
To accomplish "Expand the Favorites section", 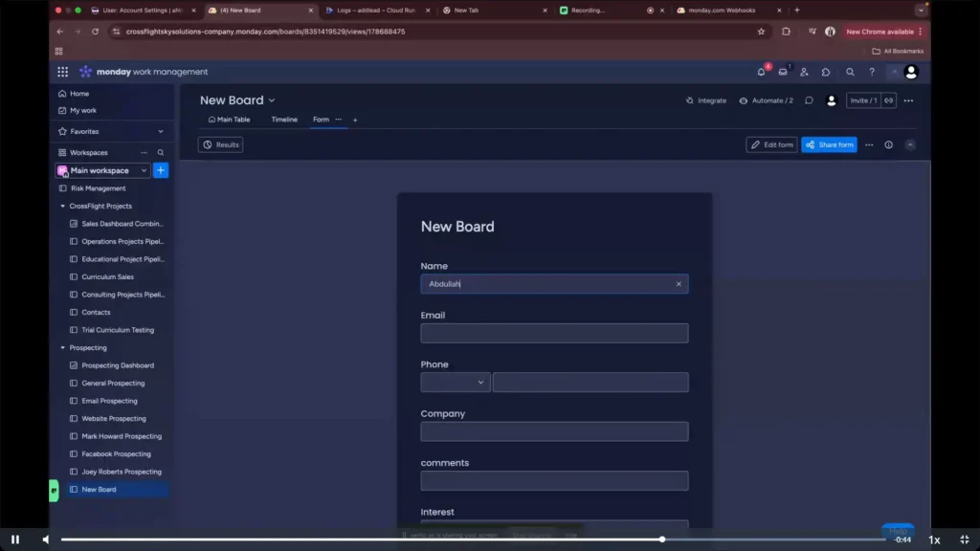I will click(160, 131).
